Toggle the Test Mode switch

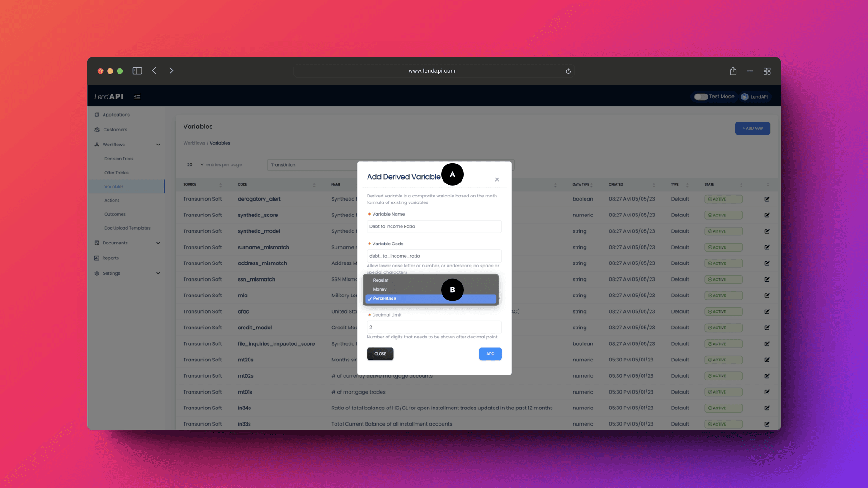(x=700, y=97)
